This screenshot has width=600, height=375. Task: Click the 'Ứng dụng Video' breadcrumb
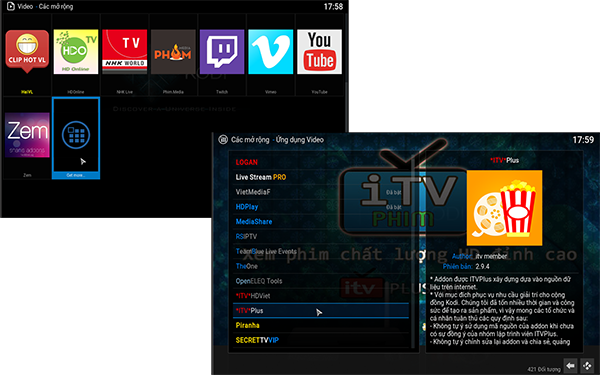pyautogui.click(x=300, y=140)
